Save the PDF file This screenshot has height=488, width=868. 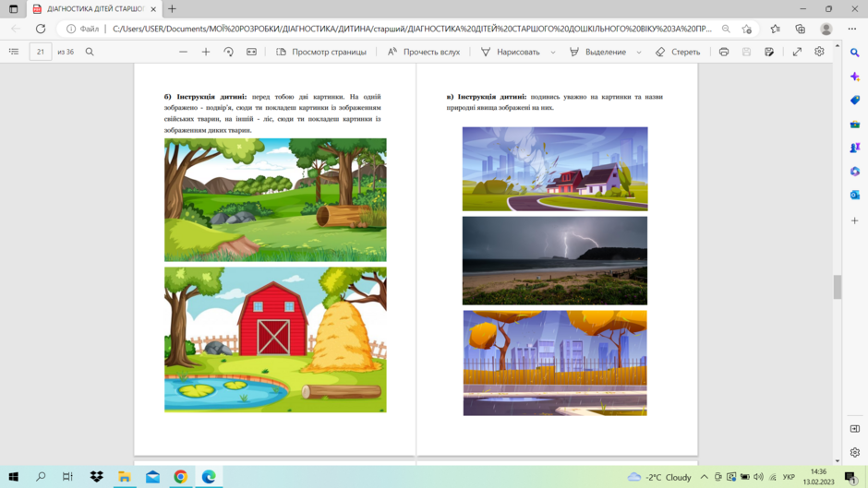[x=746, y=52]
